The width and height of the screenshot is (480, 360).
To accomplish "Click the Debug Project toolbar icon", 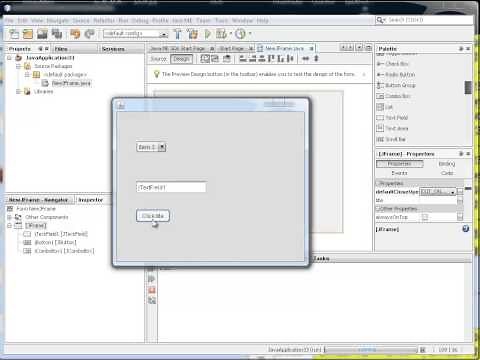I will coord(221,34).
